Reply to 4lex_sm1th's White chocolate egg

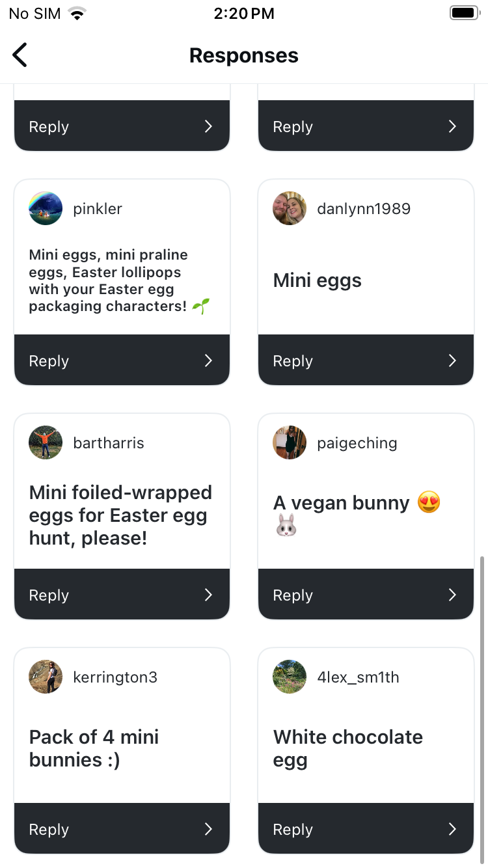[x=366, y=829]
